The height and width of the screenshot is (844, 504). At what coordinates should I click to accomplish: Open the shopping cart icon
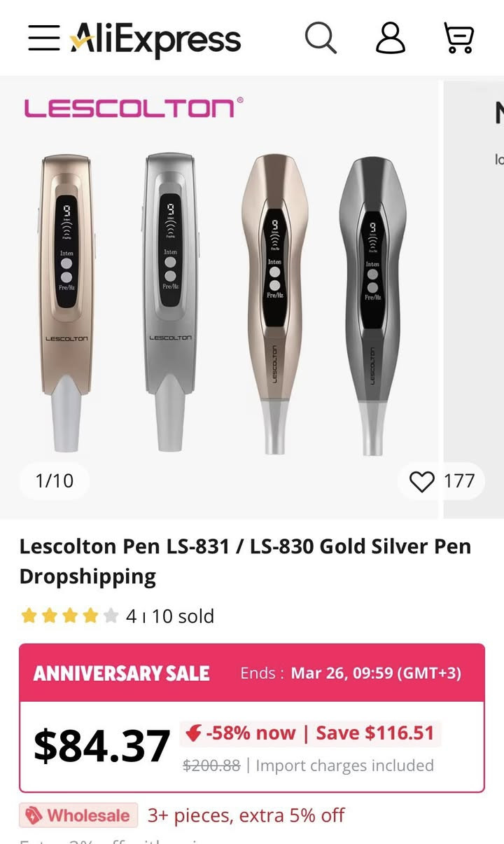pos(459,37)
